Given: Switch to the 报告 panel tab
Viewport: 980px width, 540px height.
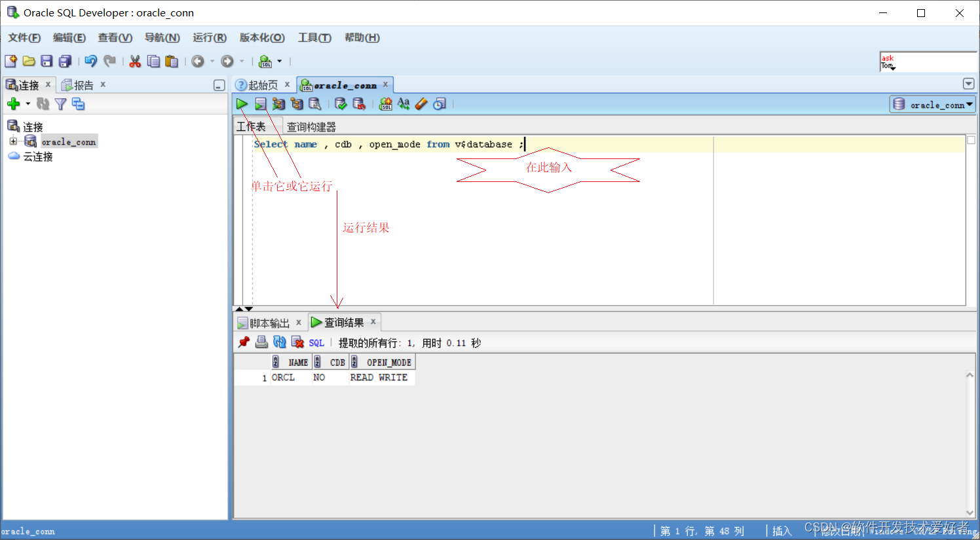Looking at the screenshot, I should pyautogui.click(x=83, y=85).
